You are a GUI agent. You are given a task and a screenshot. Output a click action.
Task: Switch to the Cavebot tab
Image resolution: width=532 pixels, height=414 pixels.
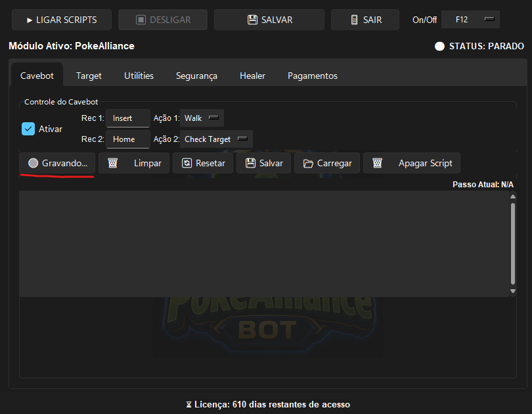pyautogui.click(x=37, y=76)
